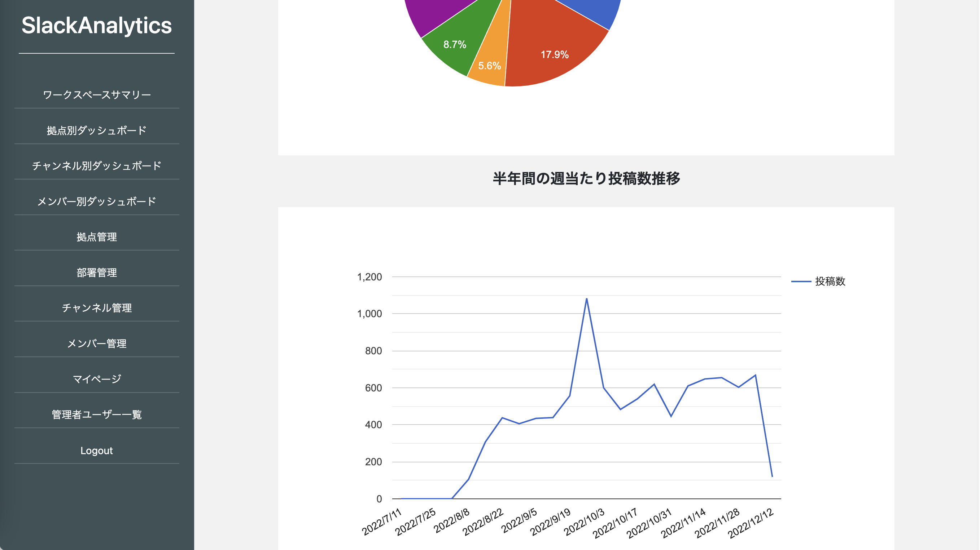Select メンバー別ダッシュボード in sidebar
Viewport: 980px width, 550px height.
pyautogui.click(x=97, y=201)
